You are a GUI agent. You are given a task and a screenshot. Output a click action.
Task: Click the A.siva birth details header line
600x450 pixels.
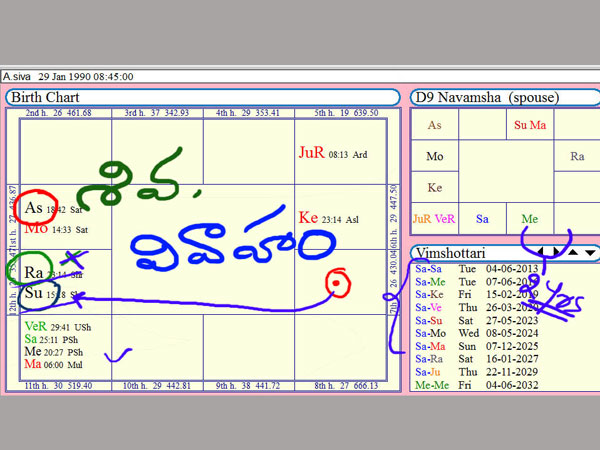point(68,76)
